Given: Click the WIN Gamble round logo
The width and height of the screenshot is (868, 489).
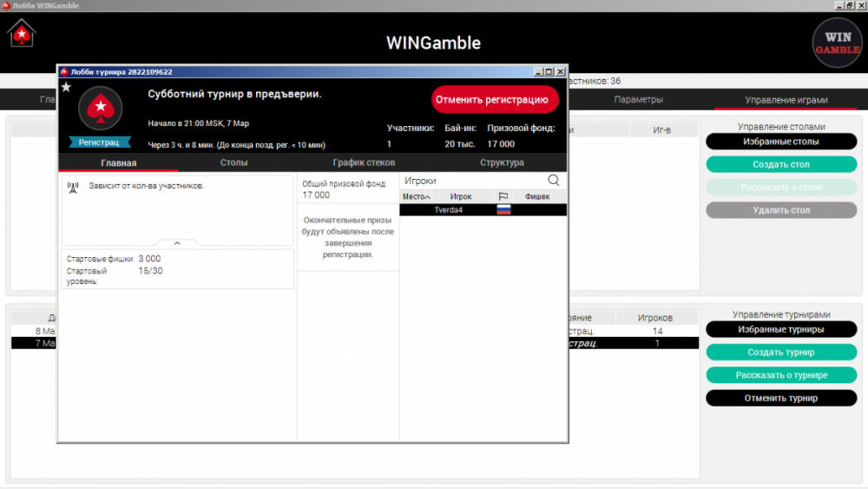Looking at the screenshot, I should pyautogui.click(x=837, y=43).
